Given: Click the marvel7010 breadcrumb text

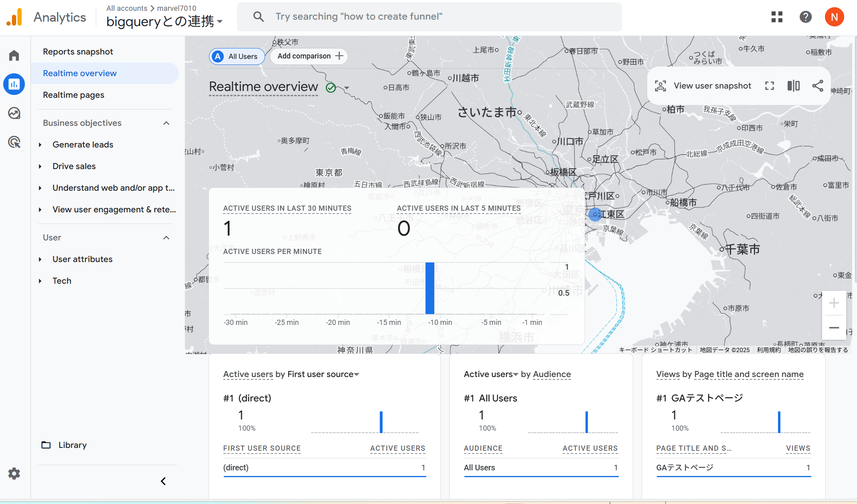Looking at the screenshot, I should [177, 8].
